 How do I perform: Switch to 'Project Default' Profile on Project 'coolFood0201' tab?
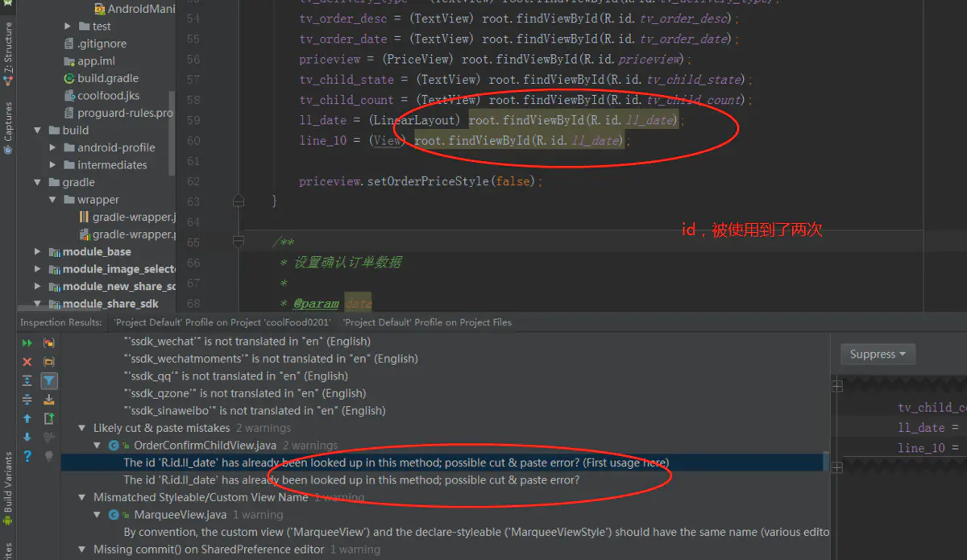pyautogui.click(x=222, y=322)
